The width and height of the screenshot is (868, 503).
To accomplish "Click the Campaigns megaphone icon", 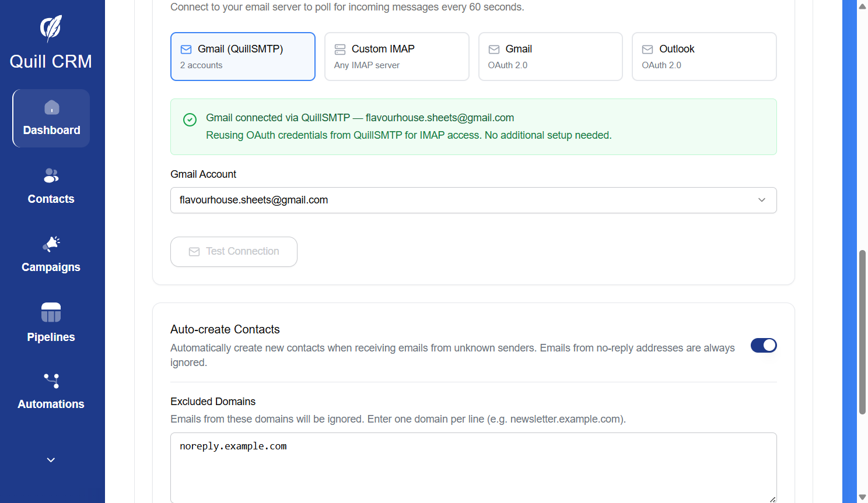I will click(51, 244).
